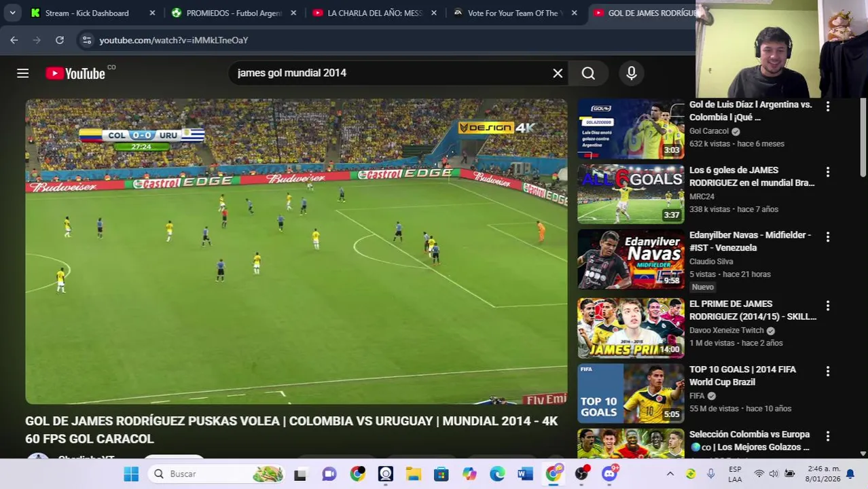Switch to Vote For Your Team Of The Year tab
Image resolution: width=868 pixels, height=489 pixels.
coord(515,13)
